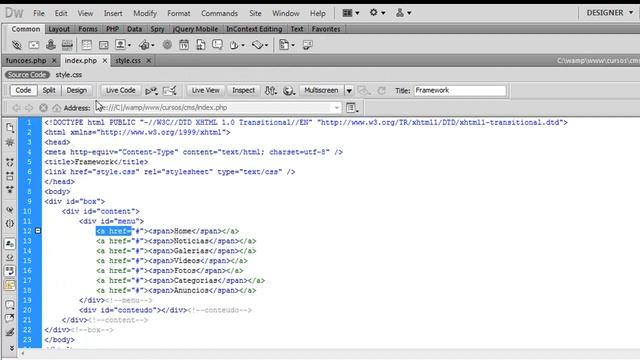Click the Balance Braces icon
Viewport: 640px width, 360px height.
point(10,224)
